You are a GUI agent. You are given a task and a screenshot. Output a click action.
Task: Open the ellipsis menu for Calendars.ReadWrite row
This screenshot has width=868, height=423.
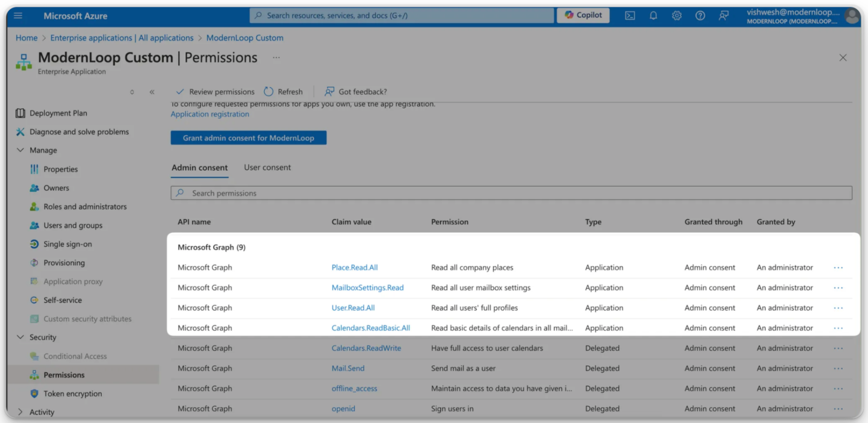pyautogui.click(x=838, y=349)
